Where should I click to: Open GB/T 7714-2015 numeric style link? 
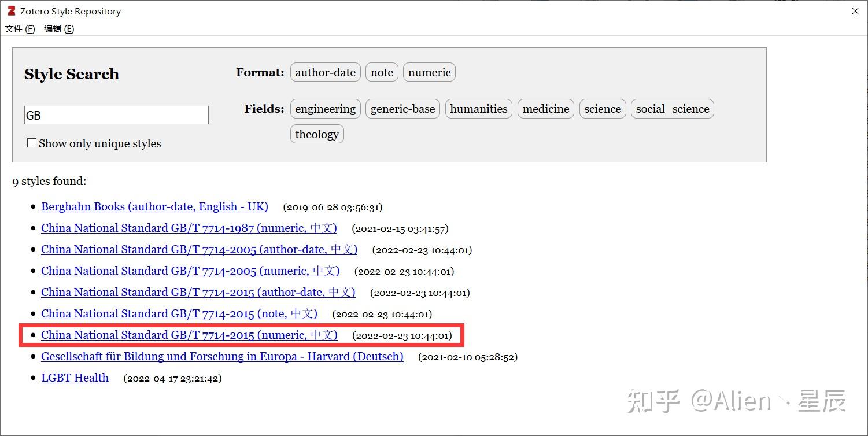(189, 335)
